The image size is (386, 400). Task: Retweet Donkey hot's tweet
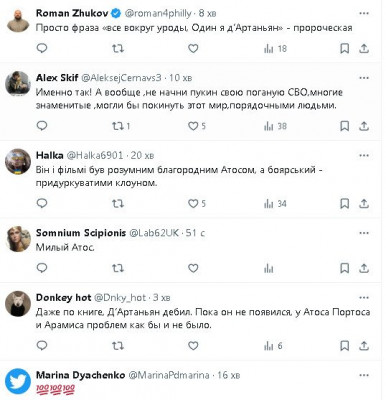[118, 346]
